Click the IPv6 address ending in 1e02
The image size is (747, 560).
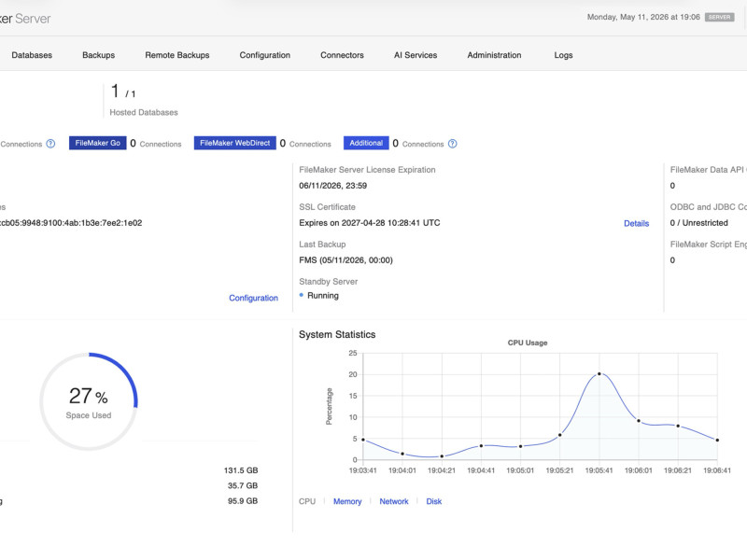(71, 223)
